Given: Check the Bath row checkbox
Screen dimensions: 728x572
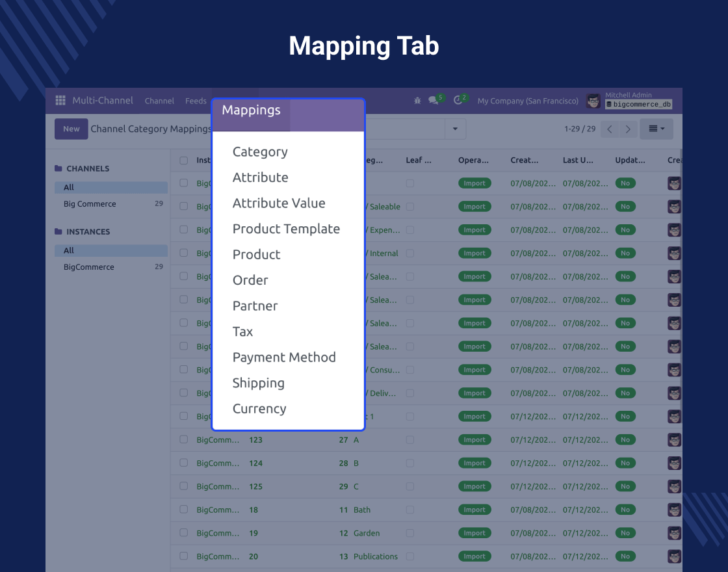Looking at the screenshot, I should (x=184, y=510).
